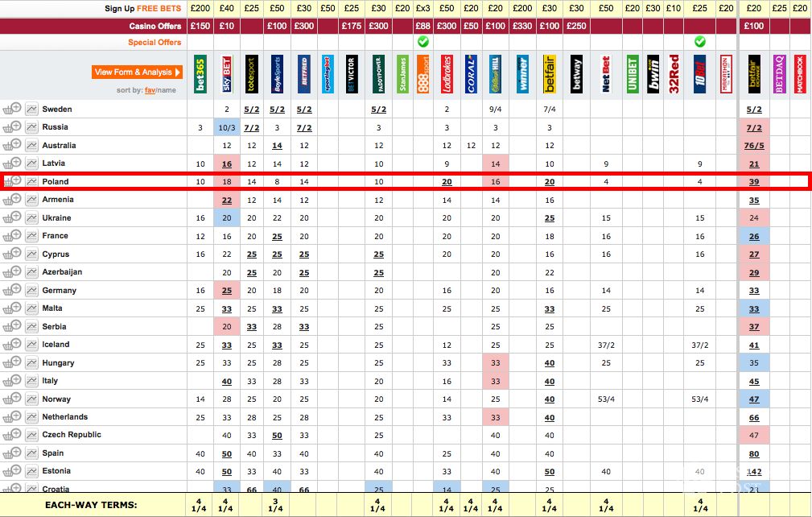The height and width of the screenshot is (517, 812).
Task: Pick Betfair Exchange 142 odds for Estonia
Action: (754, 472)
